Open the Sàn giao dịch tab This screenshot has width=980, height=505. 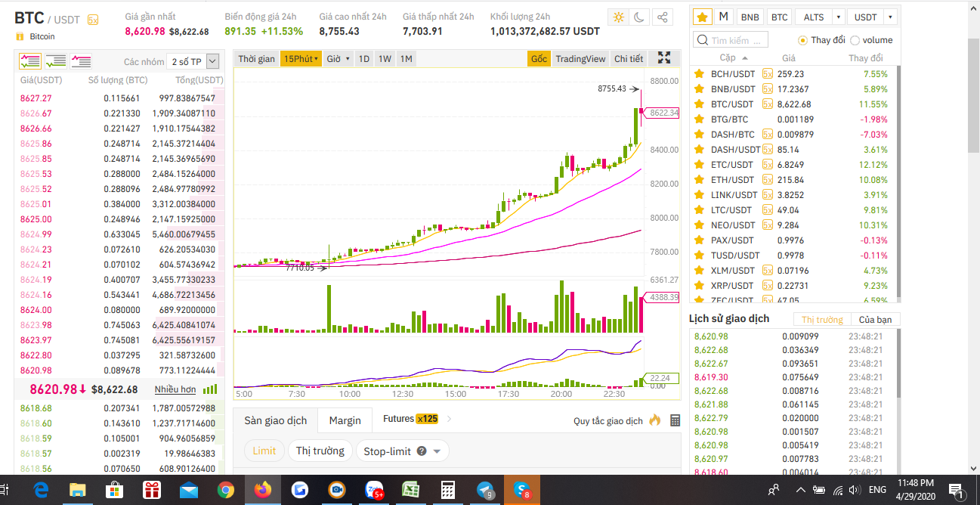click(x=276, y=420)
